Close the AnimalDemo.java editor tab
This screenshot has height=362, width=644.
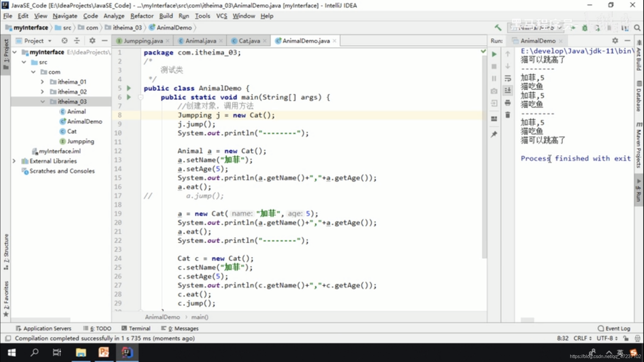point(335,41)
